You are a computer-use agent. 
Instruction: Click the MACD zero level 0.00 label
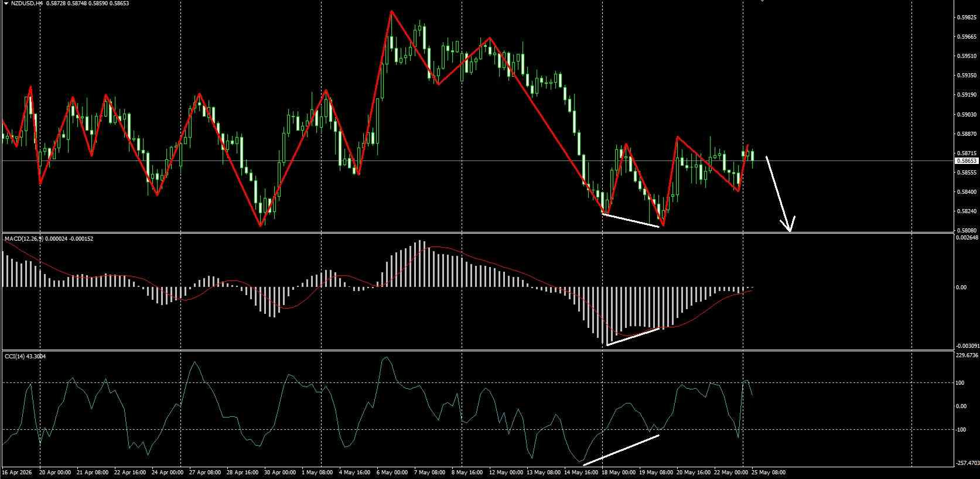(961, 288)
